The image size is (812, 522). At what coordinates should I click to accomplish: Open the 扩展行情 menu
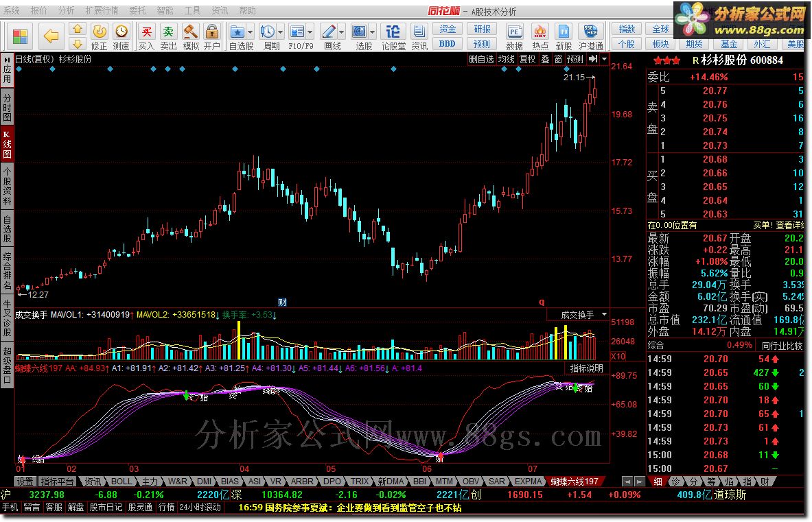[102, 10]
